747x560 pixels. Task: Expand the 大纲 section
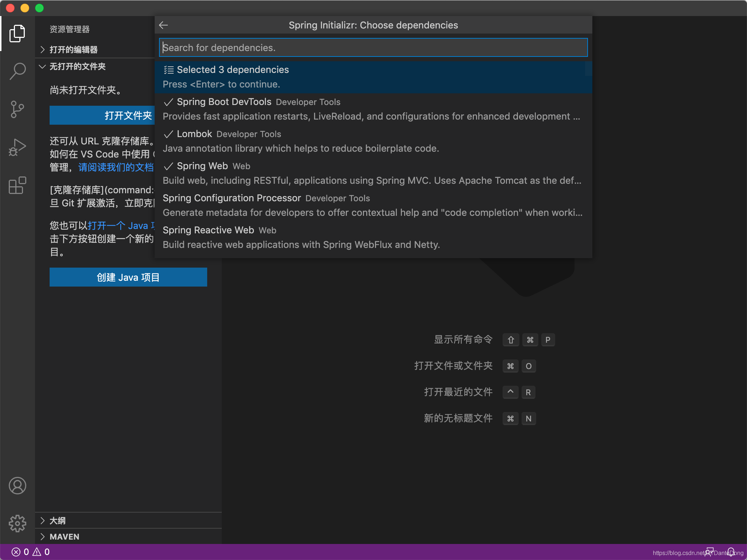click(x=128, y=521)
